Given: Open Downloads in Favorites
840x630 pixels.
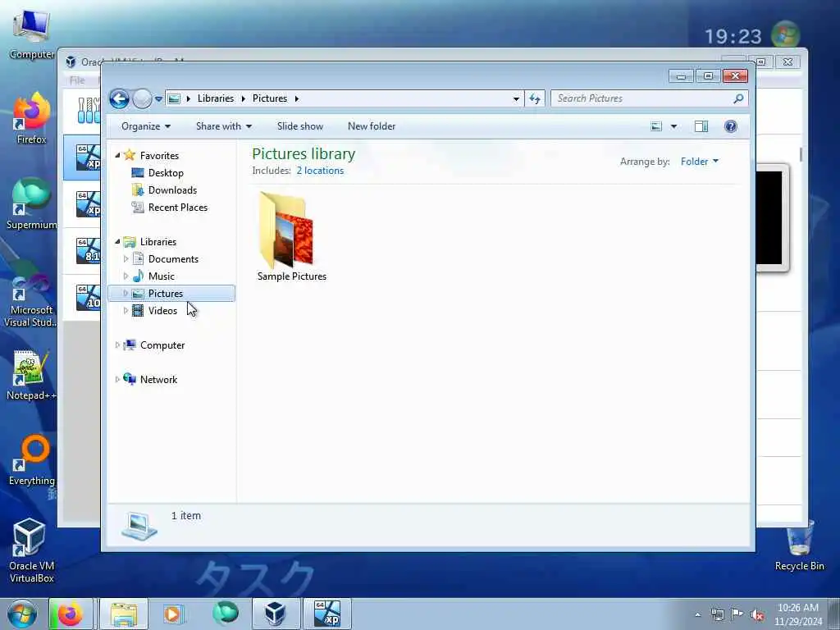Looking at the screenshot, I should 172,190.
